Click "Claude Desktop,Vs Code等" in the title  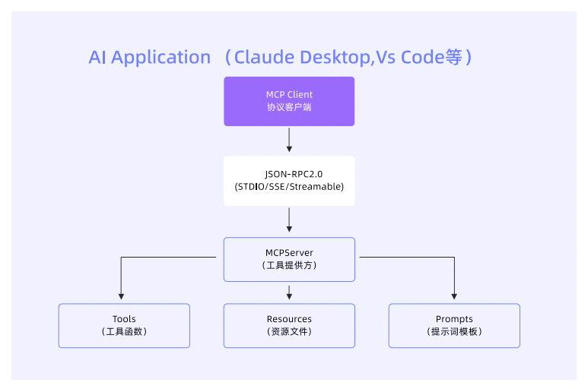pyautogui.click(x=348, y=58)
